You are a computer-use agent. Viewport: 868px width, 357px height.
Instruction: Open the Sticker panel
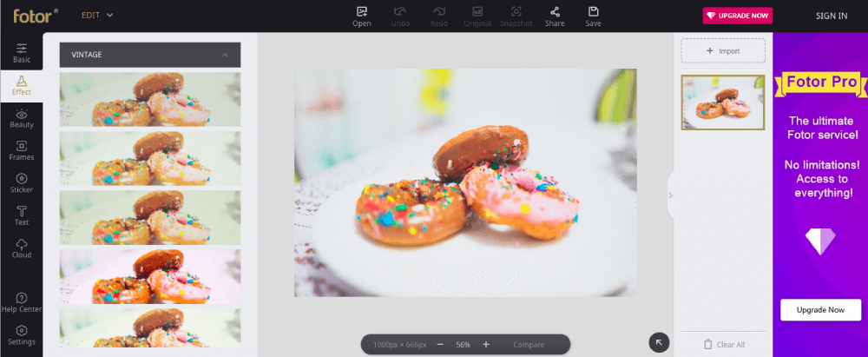[21, 182]
